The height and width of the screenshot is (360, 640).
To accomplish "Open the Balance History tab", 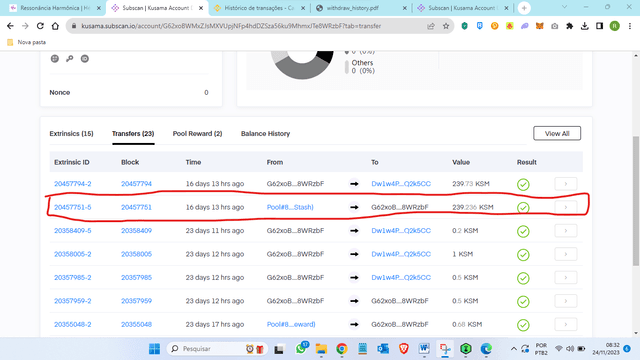I will pyautogui.click(x=265, y=133).
